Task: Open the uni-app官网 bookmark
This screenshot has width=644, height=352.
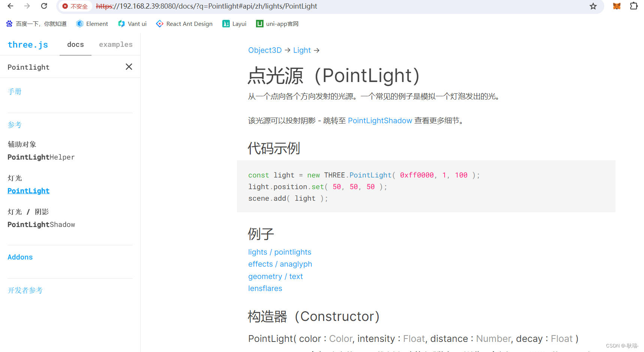Action: pos(277,24)
